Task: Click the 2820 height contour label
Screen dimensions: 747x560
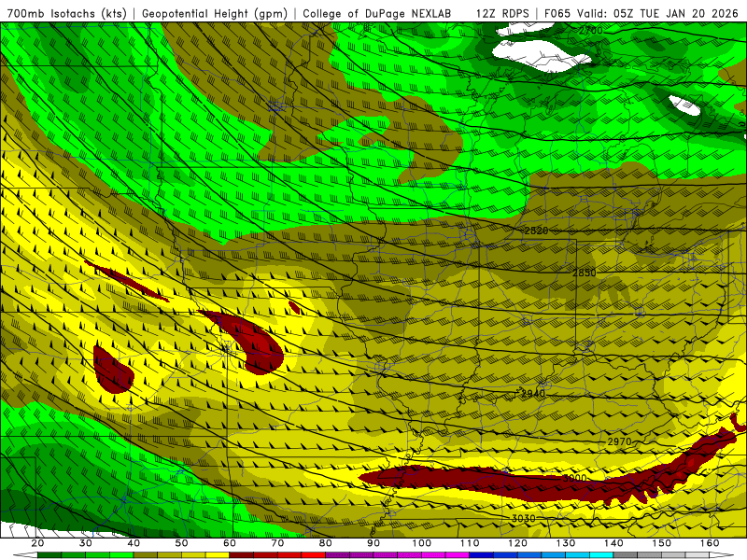Action: (x=536, y=231)
